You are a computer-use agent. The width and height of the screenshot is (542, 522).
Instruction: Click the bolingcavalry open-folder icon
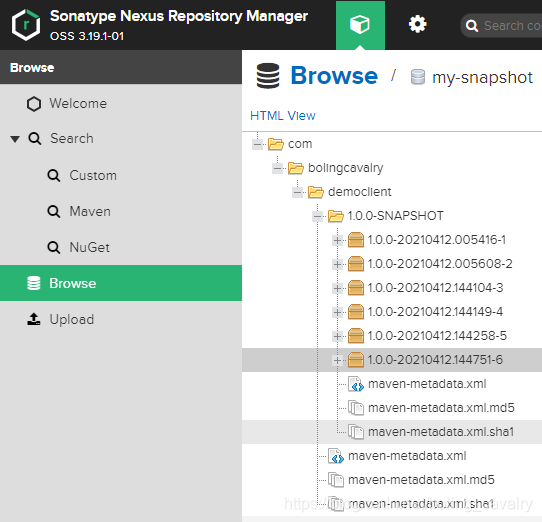[x=296, y=168]
